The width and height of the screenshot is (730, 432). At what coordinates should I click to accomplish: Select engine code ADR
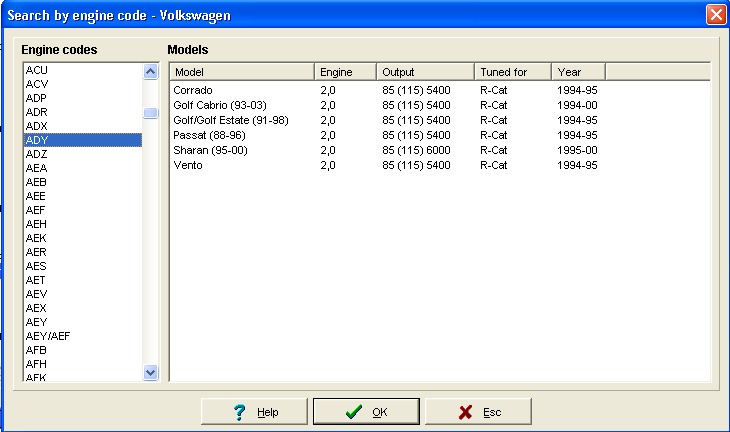pyautogui.click(x=83, y=112)
